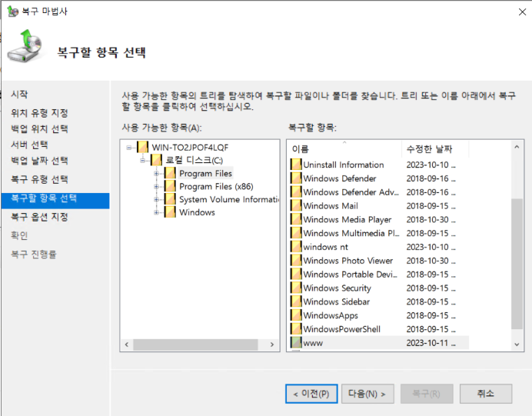Click the 취소 button
The width and height of the screenshot is (532, 416).
point(485,394)
